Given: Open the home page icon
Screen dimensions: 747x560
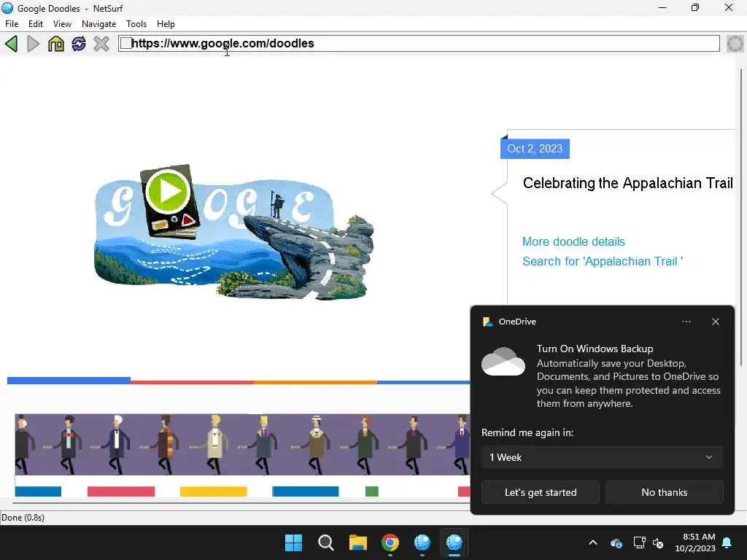Looking at the screenshot, I should (x=55, y=44).
